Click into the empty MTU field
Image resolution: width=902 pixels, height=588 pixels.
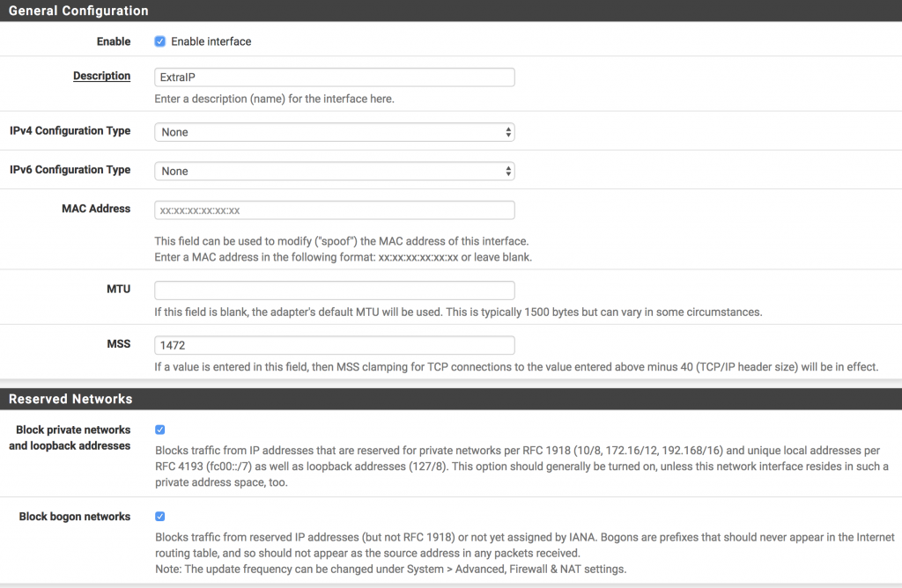(x=334, y=290)
